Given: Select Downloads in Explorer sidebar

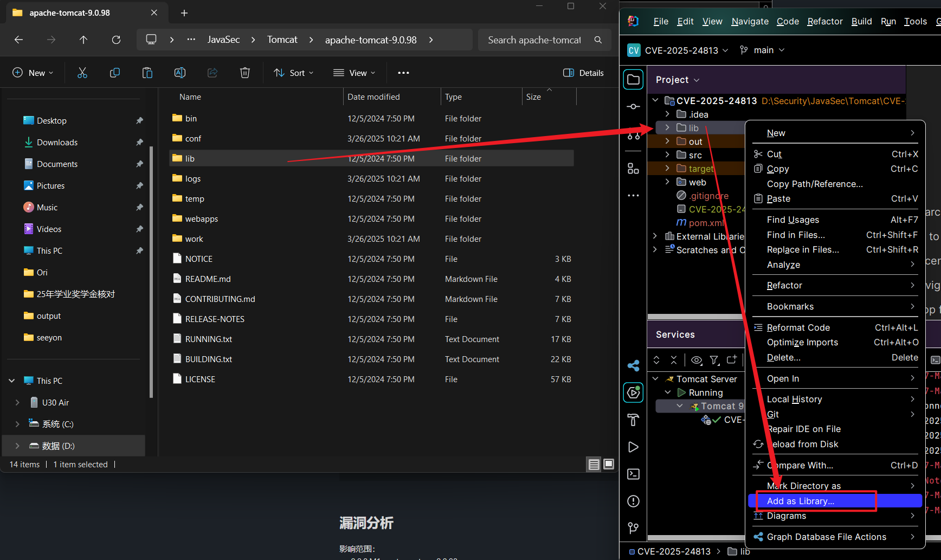Looking at the screenshot, I should pyautogui.click(x=57, y=142).
